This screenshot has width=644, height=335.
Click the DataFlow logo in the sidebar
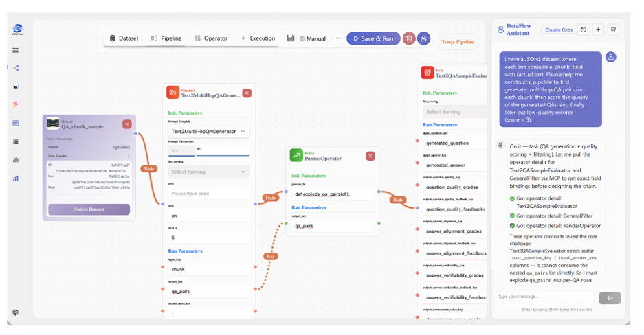coord(17,29)
